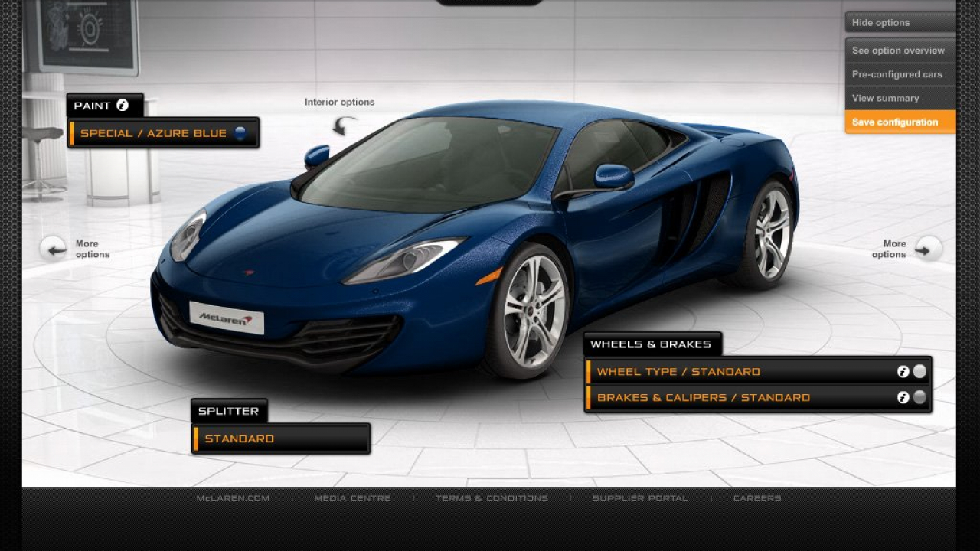Click the Hide options button

(x=900, y=22)
